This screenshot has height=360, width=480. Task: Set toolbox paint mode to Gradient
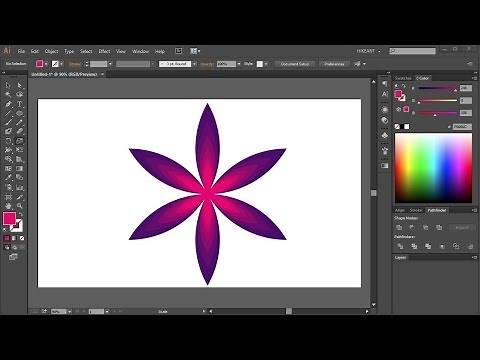[x=14, y=238]
